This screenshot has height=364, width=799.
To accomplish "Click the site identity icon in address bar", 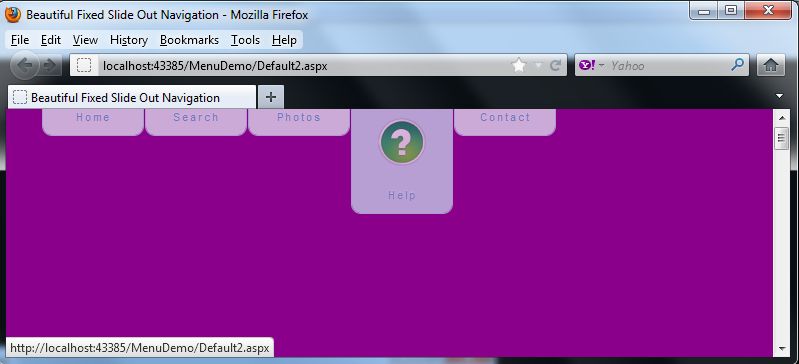I will tap(84, 65).
